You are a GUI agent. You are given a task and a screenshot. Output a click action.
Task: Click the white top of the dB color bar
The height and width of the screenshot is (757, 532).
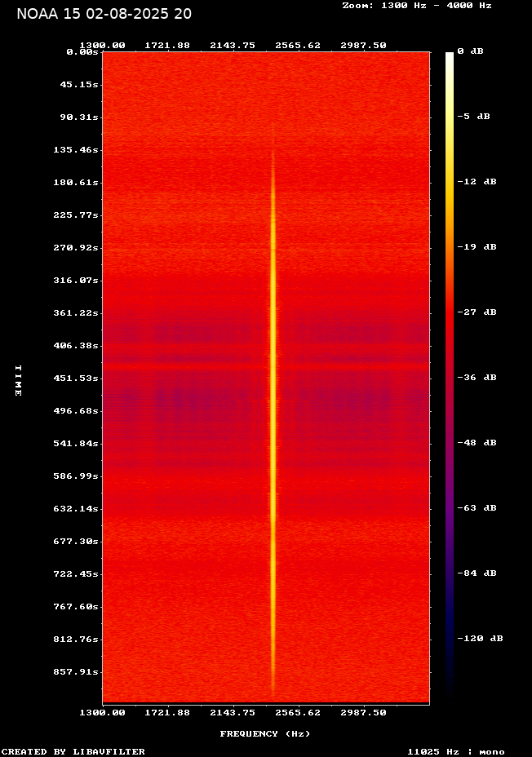pyautogui.click(x=449, y=59)
